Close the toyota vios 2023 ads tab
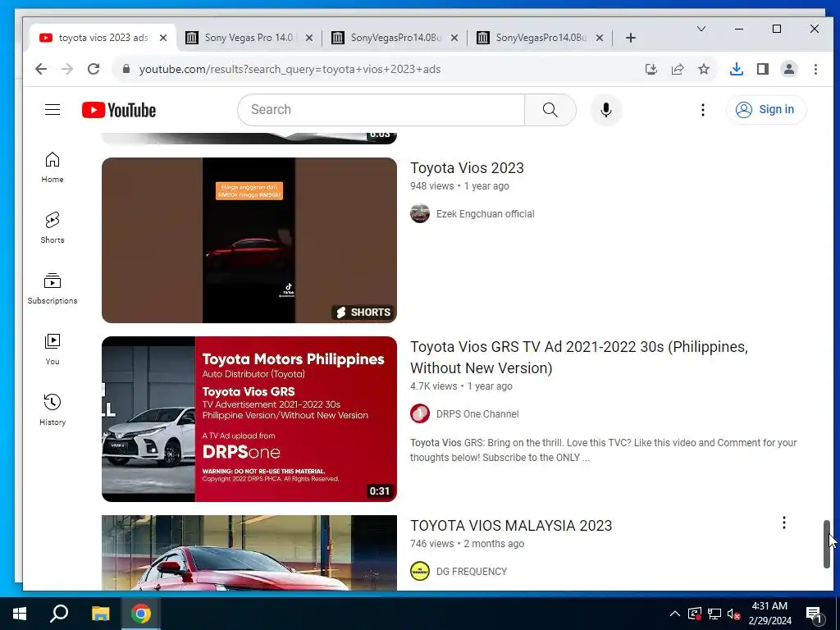The width and height of the screenshot is (840, 630). [163, 38]
